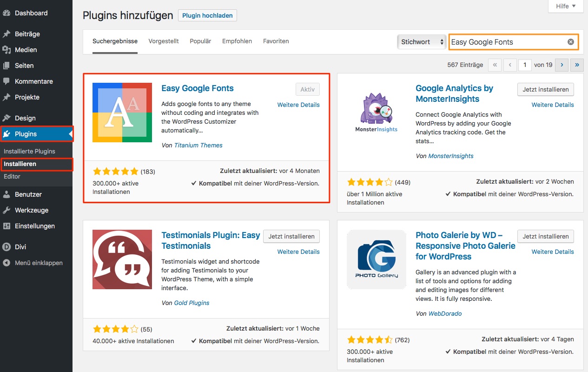This screenshot has height=372, width=588.
Task: Click the Easy Testimonials plugin thumbnail
Action: (122, 259)
